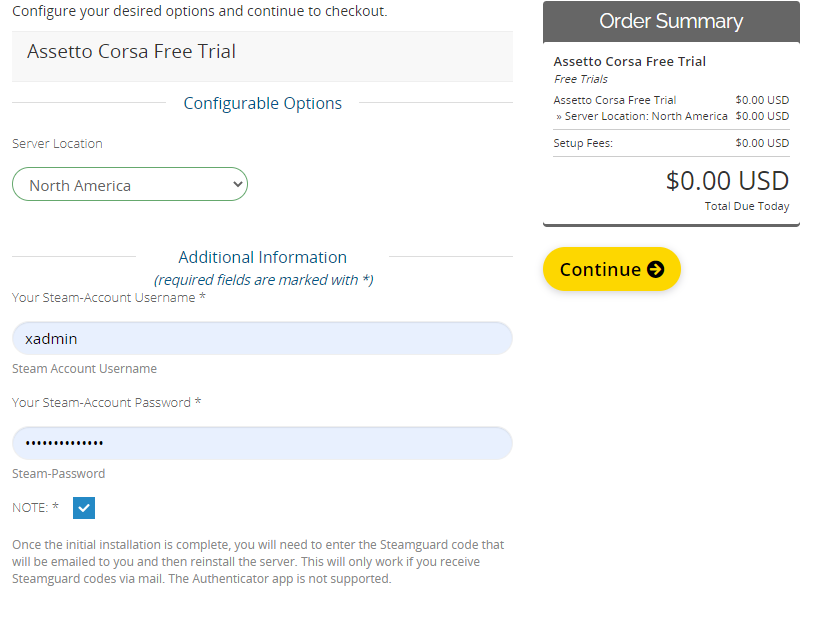Click the Additional Information section heading

point(262,257)
